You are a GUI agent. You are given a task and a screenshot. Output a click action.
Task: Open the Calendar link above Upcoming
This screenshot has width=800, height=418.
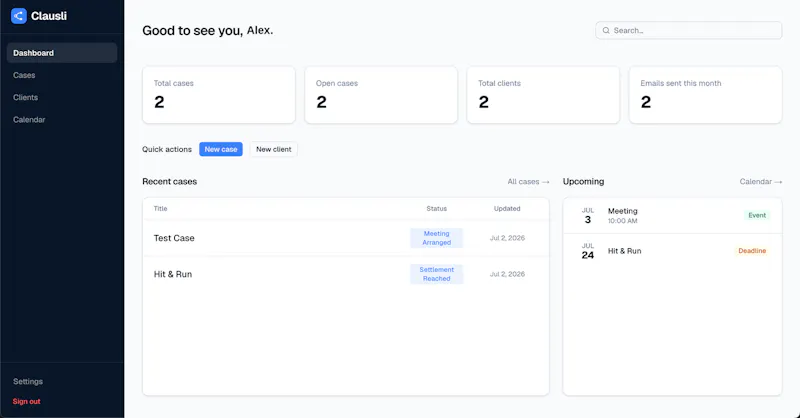[761, 182]
